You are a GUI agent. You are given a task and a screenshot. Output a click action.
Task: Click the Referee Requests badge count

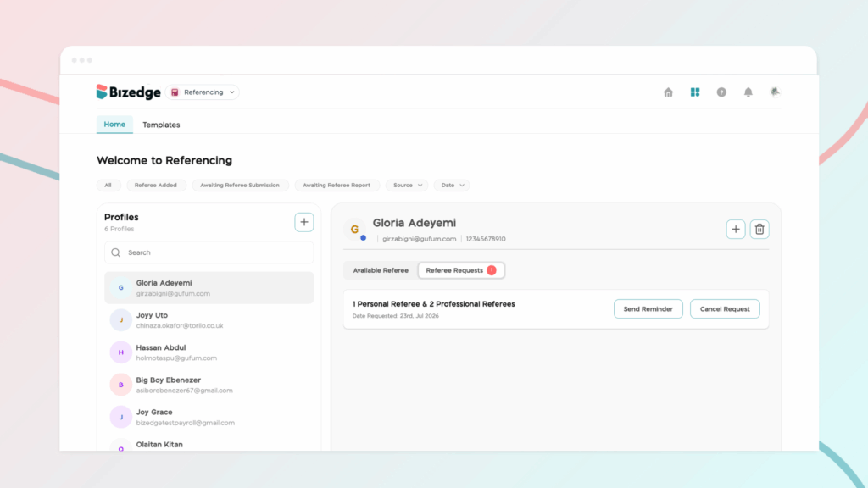491,270
